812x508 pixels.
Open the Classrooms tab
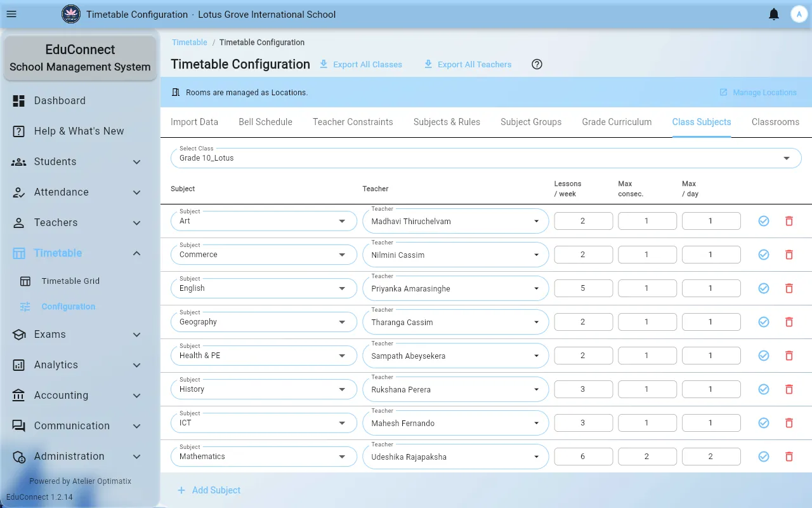(x=775, y=122)
